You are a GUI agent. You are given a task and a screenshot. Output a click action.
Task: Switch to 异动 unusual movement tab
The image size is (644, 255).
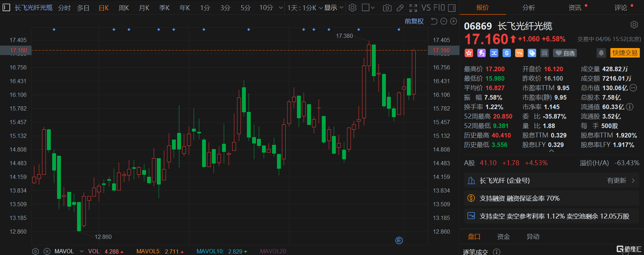(533, 237)
